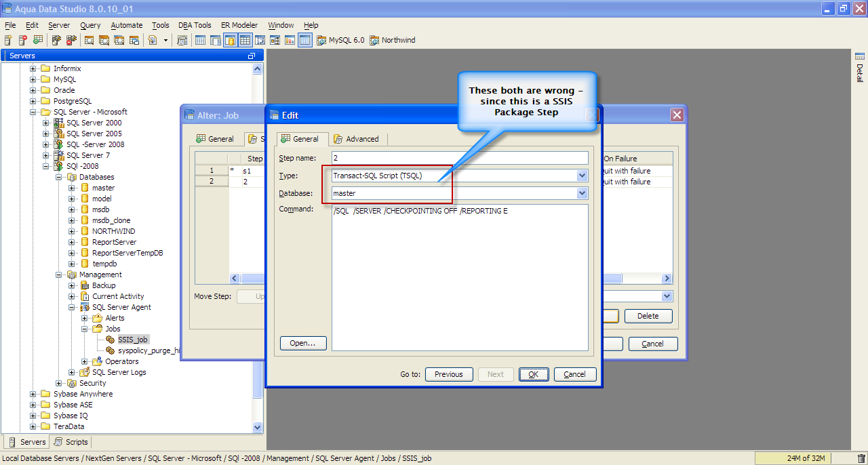The image size is (868, 465).
Task: Click Delete in the Alter: Job window
Action: click(648, 316)
